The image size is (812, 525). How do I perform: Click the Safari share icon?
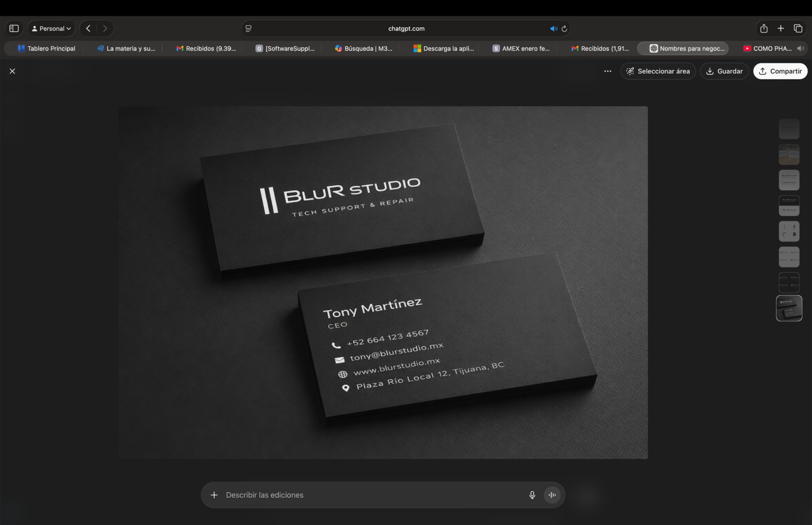tap(763, 28)
